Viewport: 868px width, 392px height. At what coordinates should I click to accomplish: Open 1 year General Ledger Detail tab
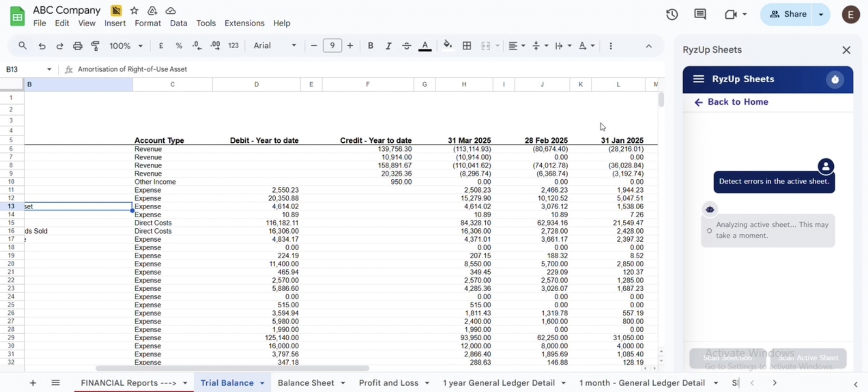[498, 383]
